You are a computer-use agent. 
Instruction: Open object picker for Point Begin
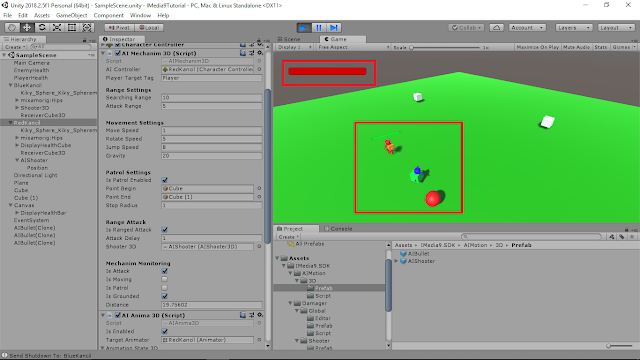pyautogui.click(x=259, y=189)
